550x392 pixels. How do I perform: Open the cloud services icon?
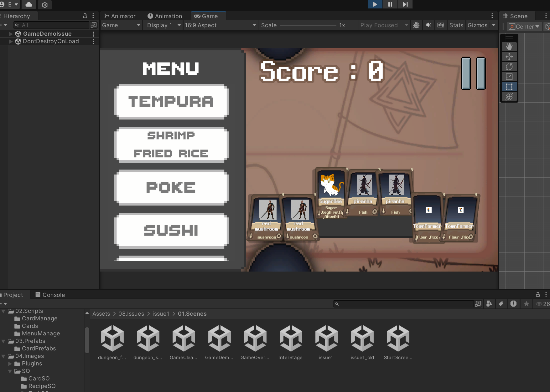(29, 4)
